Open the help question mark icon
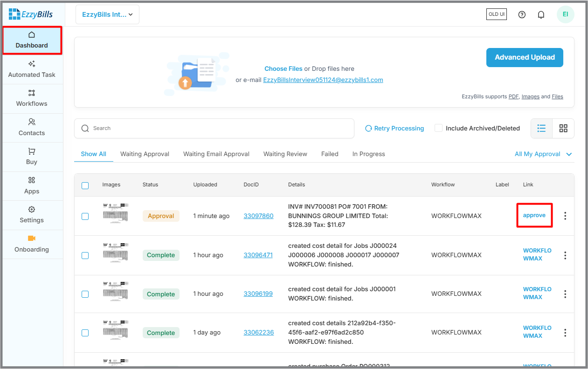 (522, 14)
